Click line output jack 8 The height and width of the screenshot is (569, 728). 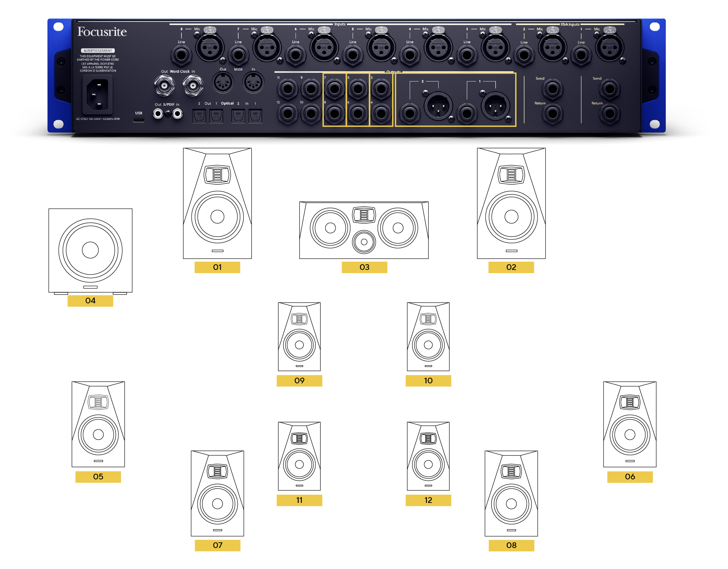point(334,114)
